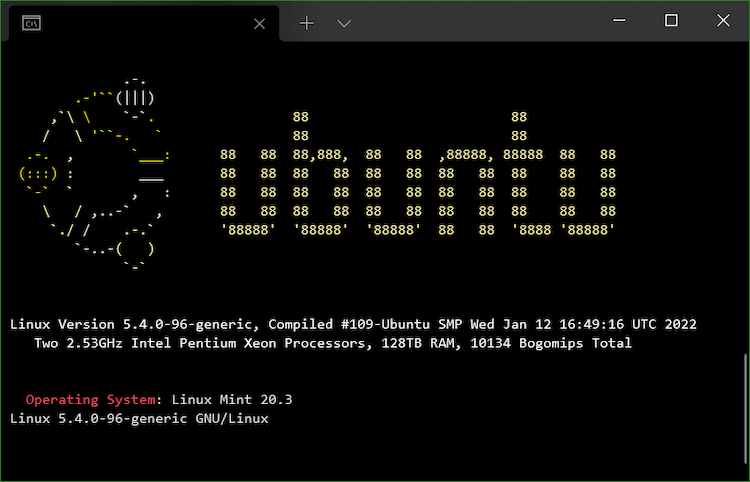Click the "Linux Version 5.4.0-96-generic" text
Viewport: 750px width, 482px height.
[x=131, y=324]
